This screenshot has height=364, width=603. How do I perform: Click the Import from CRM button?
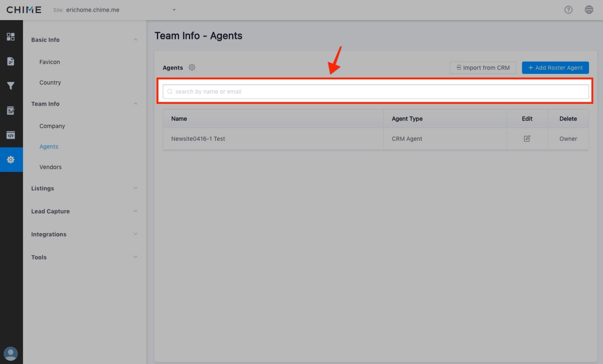click(x=483, y=68)
